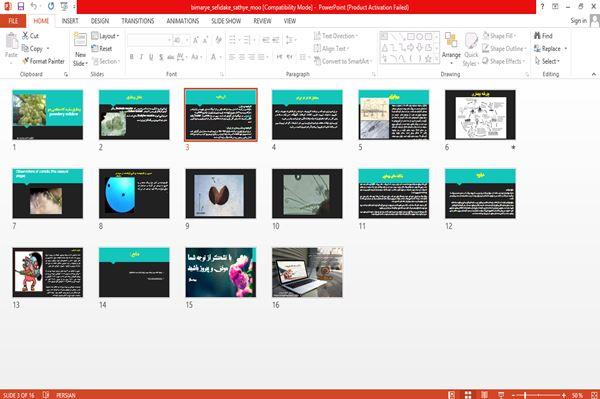Image resolution: width=600 pixels, height=399 pixels.
Task: Click the Sign in link
Action: click(578, 21)
